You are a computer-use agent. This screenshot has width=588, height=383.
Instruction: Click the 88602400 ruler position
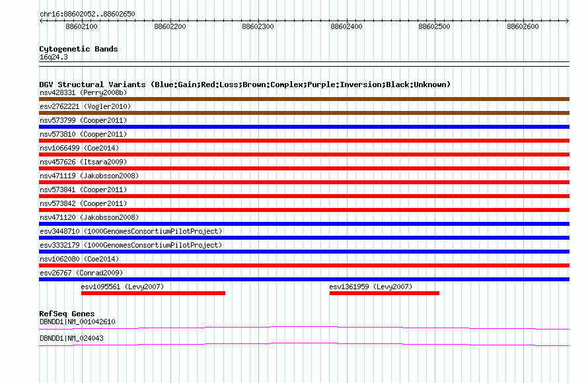point(346,26)
